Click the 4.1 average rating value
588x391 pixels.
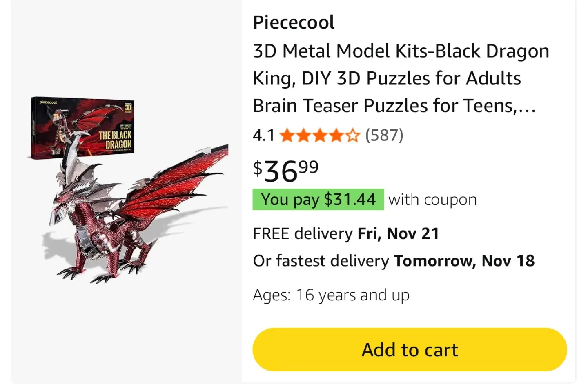263,135
